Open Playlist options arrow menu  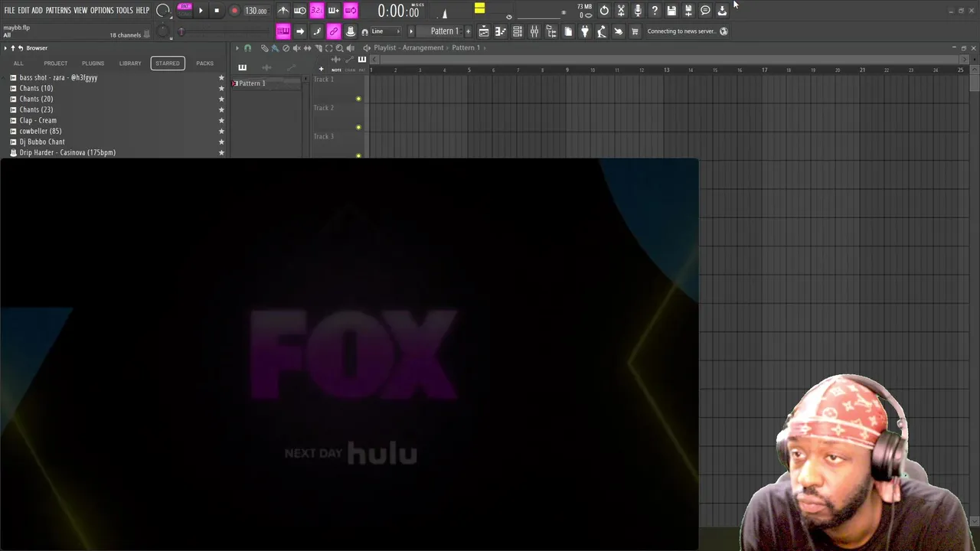click(237, 47)
